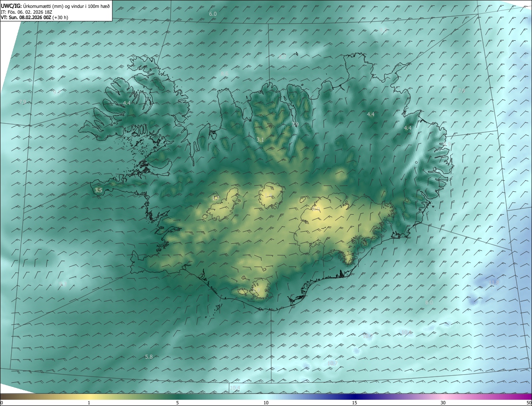Screen dimensions: 532x406
Task: Click the colour bar at the 5 mm tick
Action: click(177, 396)
